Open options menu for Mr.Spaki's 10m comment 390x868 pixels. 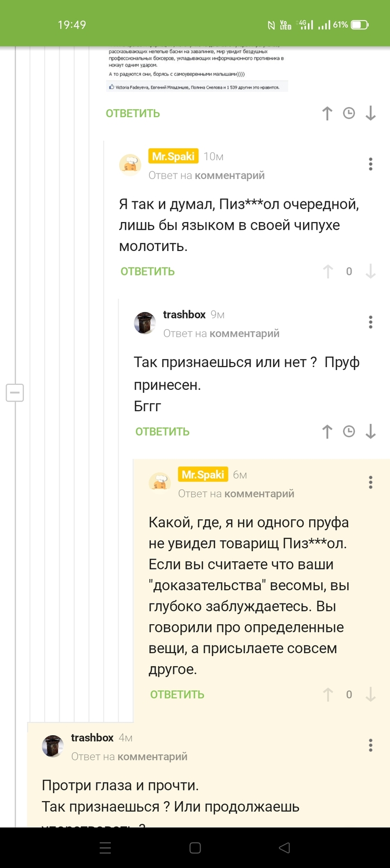tap(370, 164)
